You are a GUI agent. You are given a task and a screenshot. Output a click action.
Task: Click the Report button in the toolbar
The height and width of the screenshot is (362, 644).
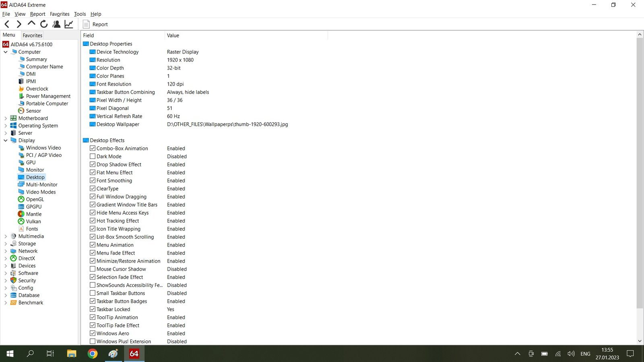click(95, 25)
